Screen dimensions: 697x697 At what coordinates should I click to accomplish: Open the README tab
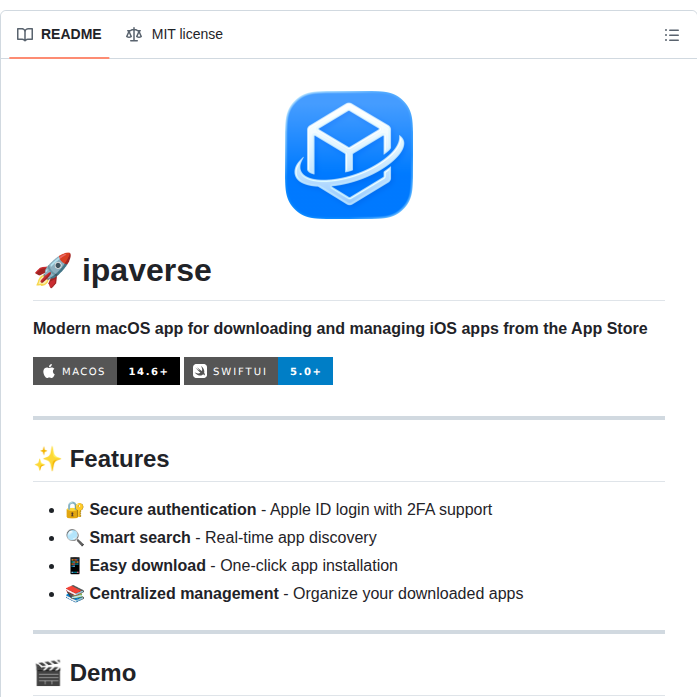pos(59,34)
